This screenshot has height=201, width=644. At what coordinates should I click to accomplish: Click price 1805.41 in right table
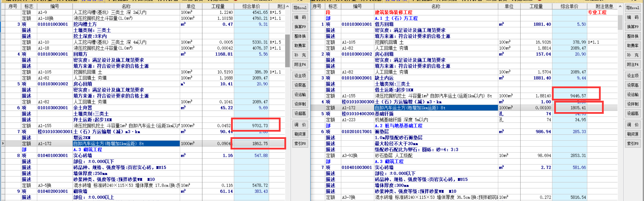point(578,108)
